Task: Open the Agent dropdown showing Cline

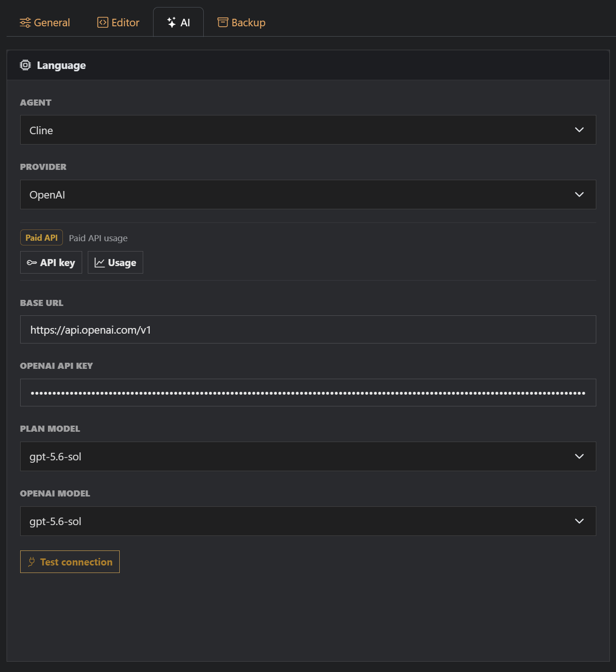Action: point(308,130)
